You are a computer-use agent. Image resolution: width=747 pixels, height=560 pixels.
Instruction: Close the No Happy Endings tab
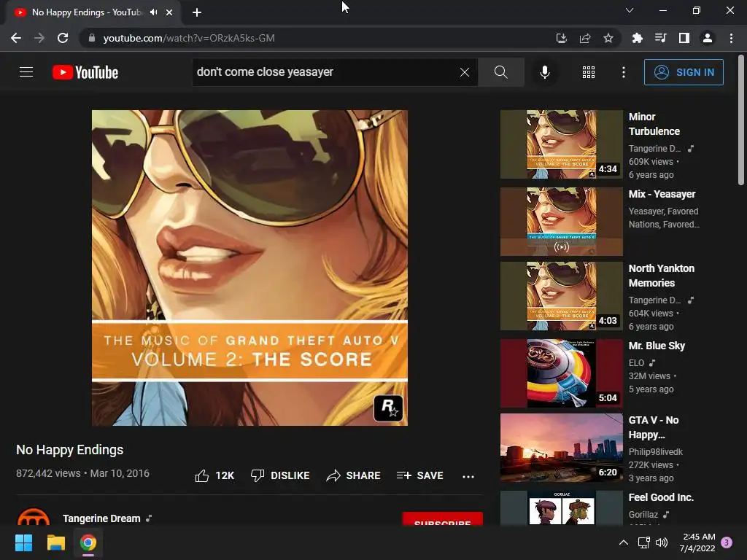tap(169, 12)
